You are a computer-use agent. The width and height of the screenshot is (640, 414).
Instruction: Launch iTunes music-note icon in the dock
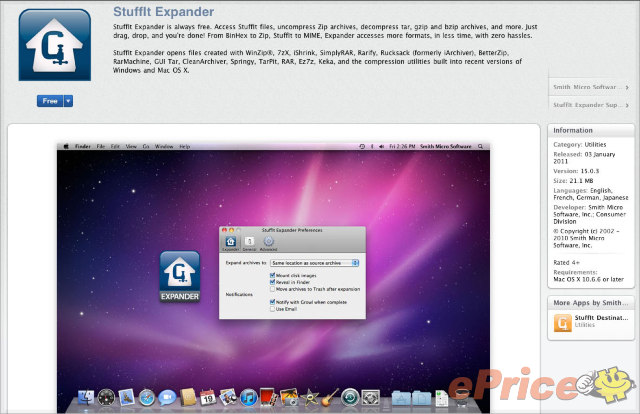coord(248,397)
